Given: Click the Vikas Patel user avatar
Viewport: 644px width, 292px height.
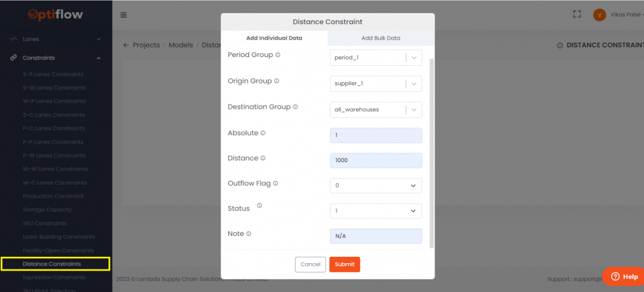Looking at the screenshot, I should click(599, 15).
